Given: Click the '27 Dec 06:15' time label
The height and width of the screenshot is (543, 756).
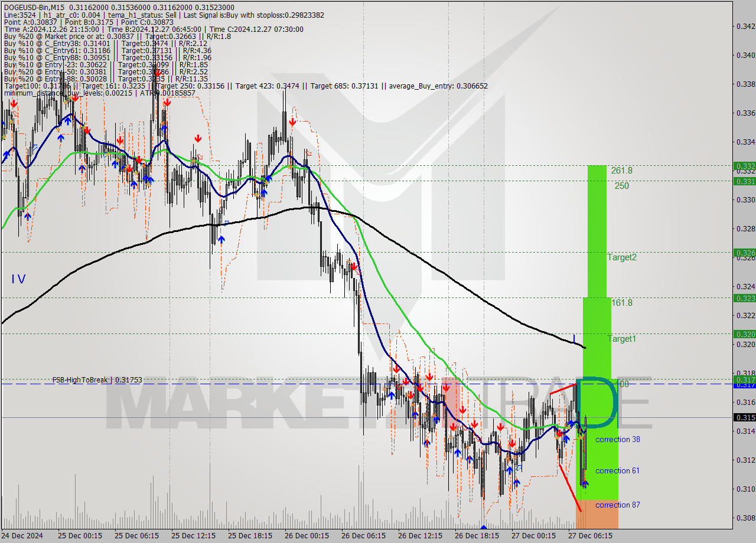Looking at the screenshot, I should (590, 536).
